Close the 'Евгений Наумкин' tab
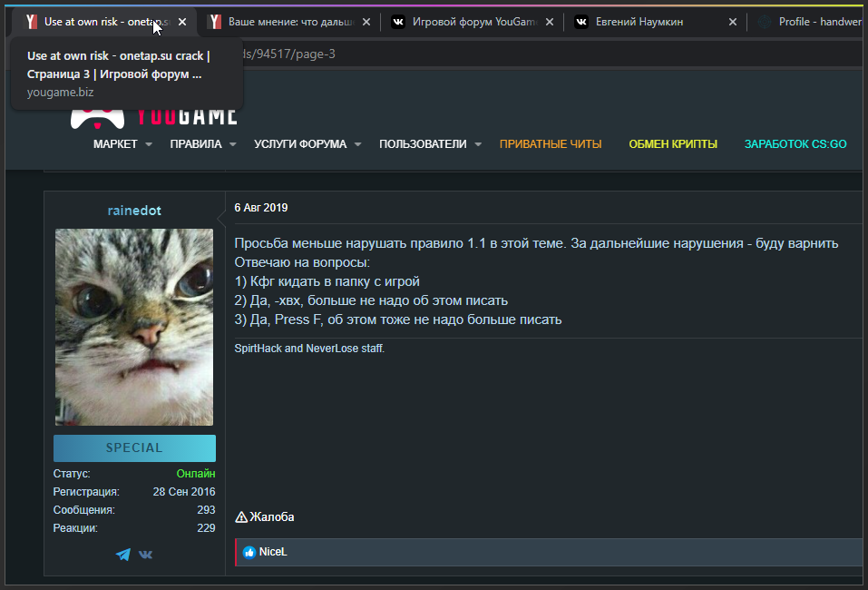The width and height of the screenshot is (868, 590). (732, 22)
